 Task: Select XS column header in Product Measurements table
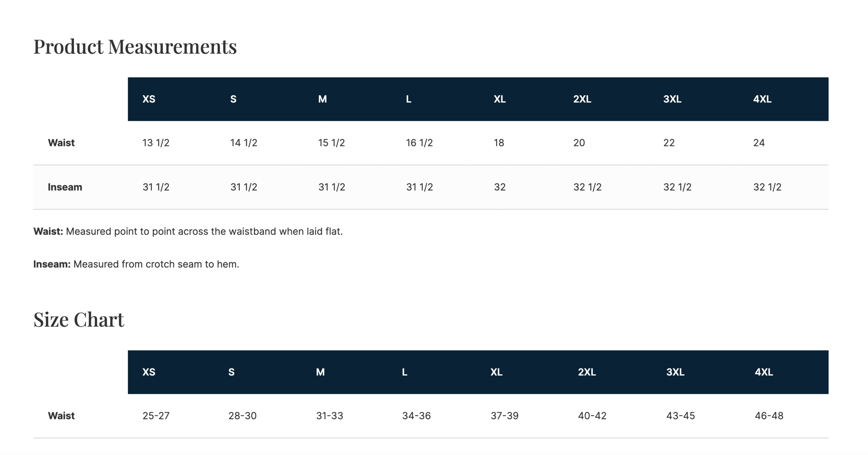(x=149, y=99)
